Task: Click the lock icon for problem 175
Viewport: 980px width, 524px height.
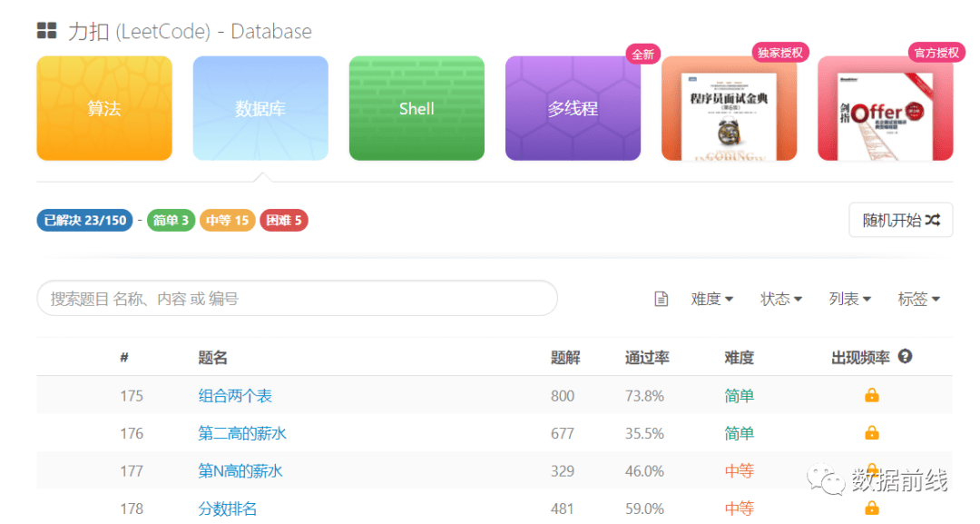Action: pos(872,395)
